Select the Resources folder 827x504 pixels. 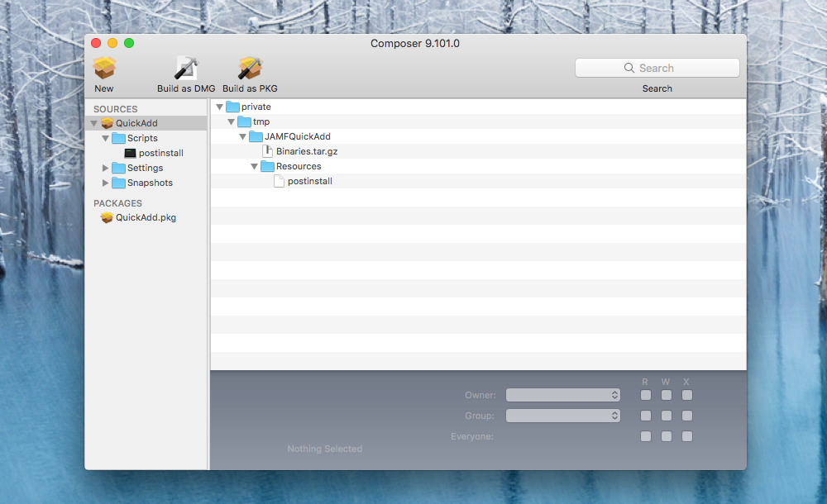point(298,166)
